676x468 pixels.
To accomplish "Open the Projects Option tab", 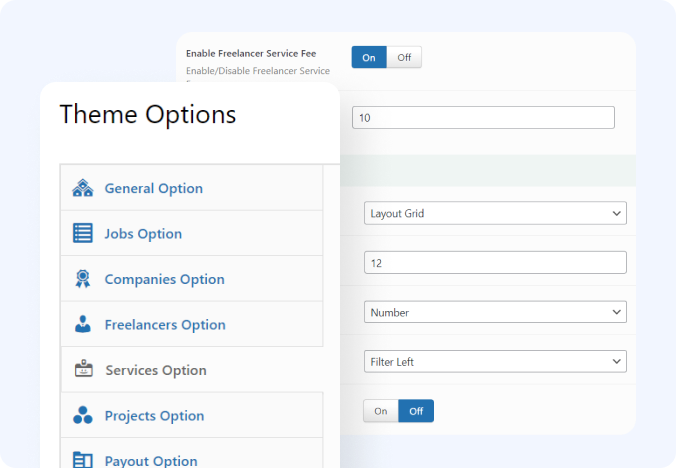I will 191,415.
